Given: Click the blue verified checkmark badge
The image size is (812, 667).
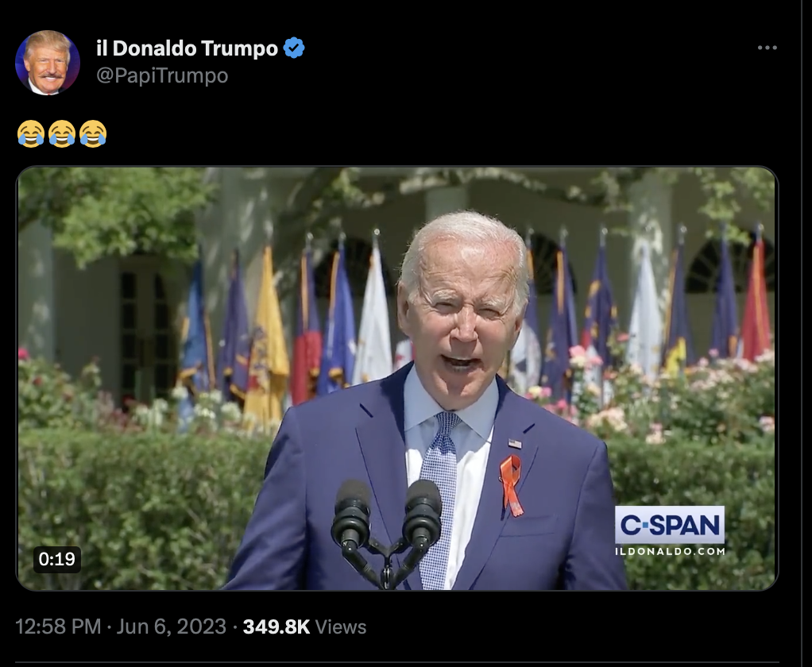Looking at the screenshot, I should click(x=294, y=48).
